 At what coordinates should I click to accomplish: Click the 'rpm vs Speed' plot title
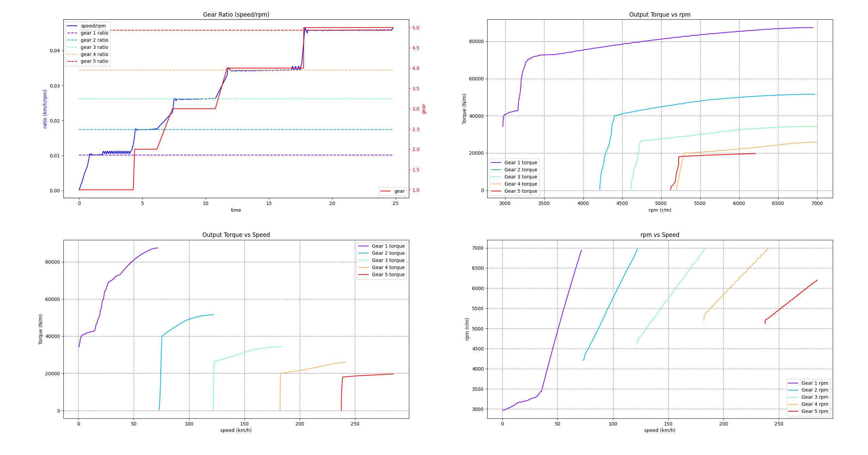[660, 235]
